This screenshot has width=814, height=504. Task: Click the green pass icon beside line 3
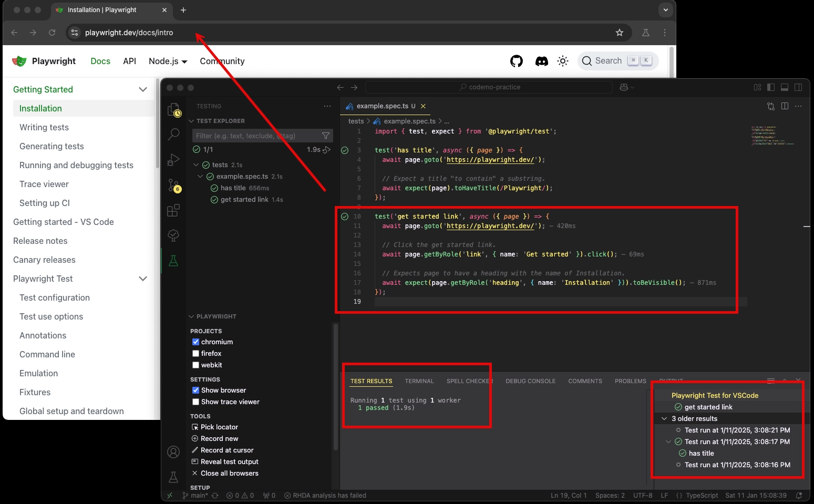click(x=345, y=150)
